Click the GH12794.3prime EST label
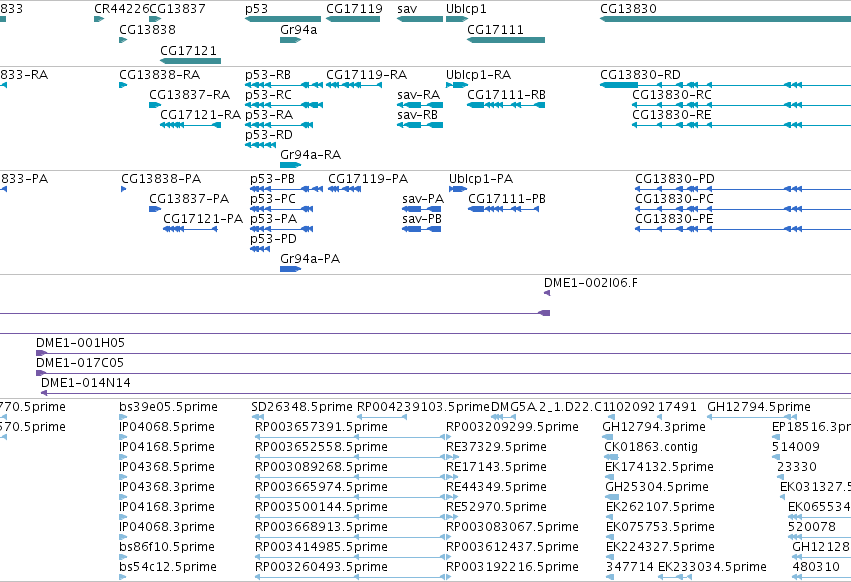The image size is (851, 582). tap(654, 427)
